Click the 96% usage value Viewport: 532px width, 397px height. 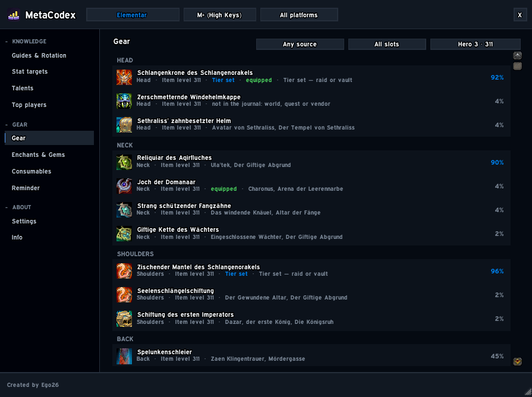(x=497, y=271)
